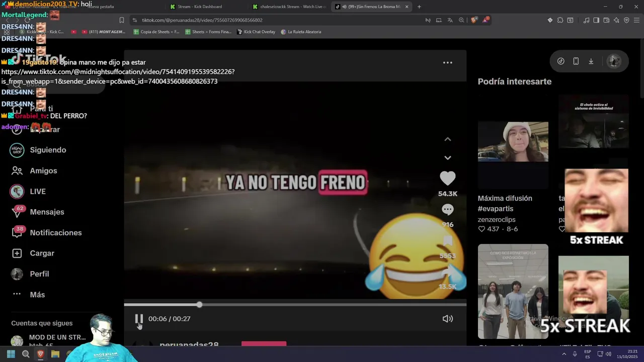
Task: Click the Amigos people icon
Action: [x=17, y=170]
